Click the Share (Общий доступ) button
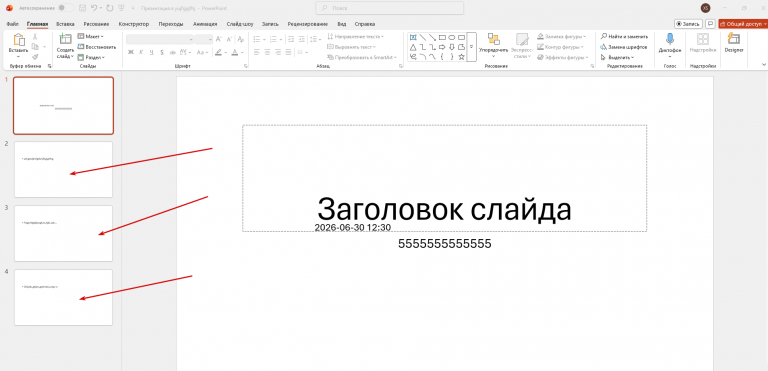The width and height of the screenshot is (768, 371). pos(742,24)
